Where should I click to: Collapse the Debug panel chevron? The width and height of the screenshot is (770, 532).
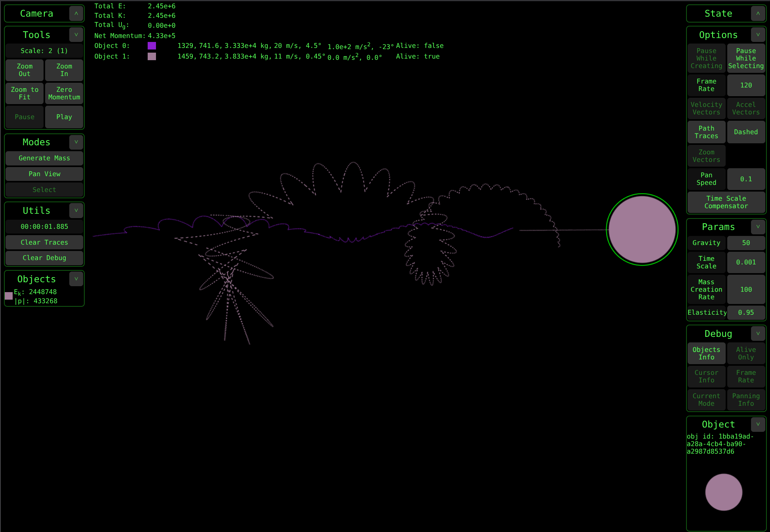758,334
